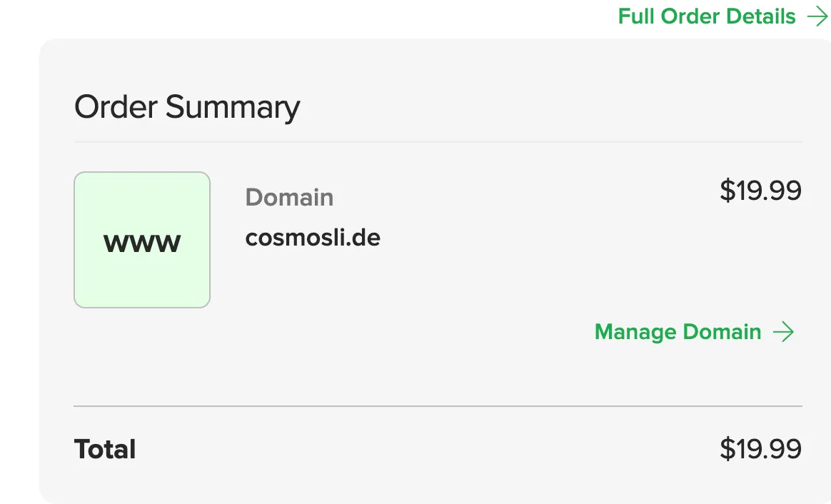This screenshot has height=504, width=831.
Task: Click the arrow icon next to Manage Domain
Action: 783,332
